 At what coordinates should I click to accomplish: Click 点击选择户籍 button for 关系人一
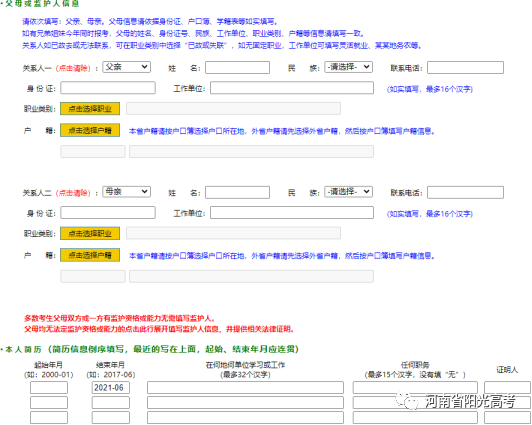coord(90,131)
